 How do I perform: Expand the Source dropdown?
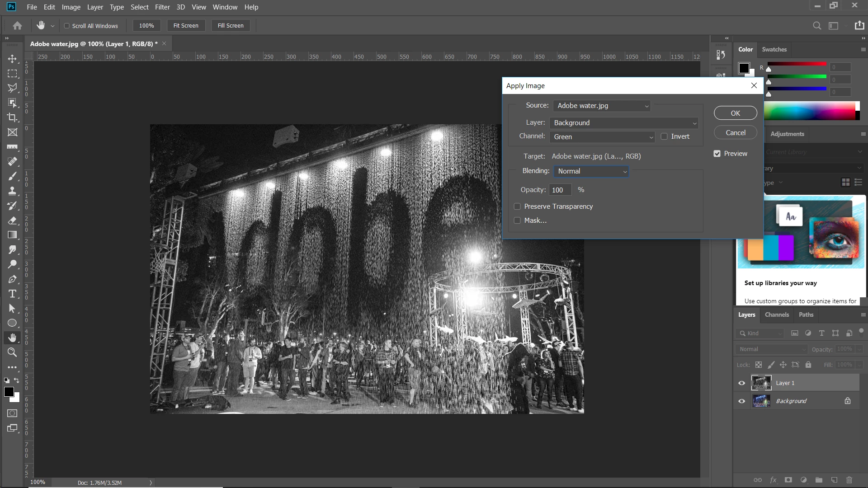(x=602, y=106)
